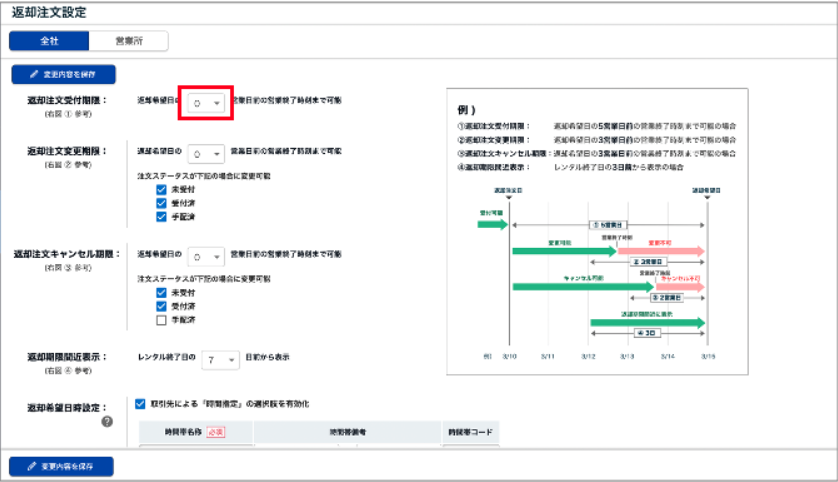838x482 pixels.
Task: Enable 手配済 under 返却注文キャンセル期限
Action: pos(161,320)
